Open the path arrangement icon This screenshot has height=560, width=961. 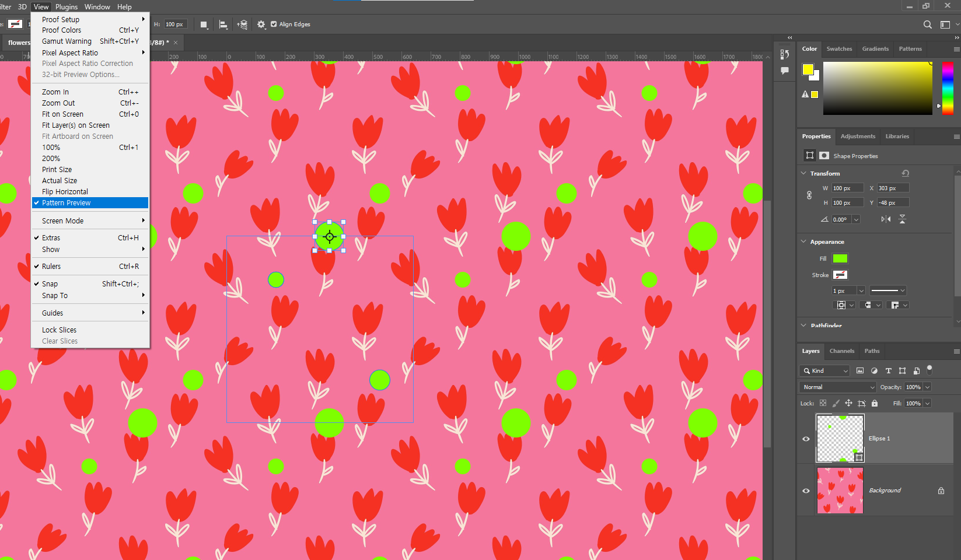point(242,24)
